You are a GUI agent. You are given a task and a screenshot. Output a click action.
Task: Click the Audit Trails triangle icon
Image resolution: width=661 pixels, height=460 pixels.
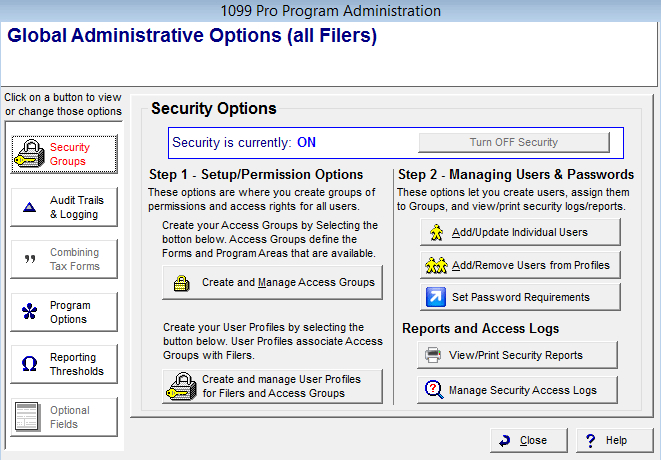click(29, 208)
